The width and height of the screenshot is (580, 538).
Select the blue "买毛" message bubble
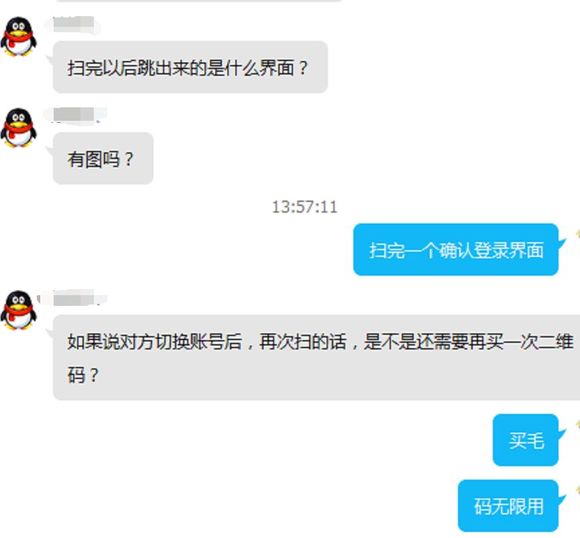[x=526, y=440]
